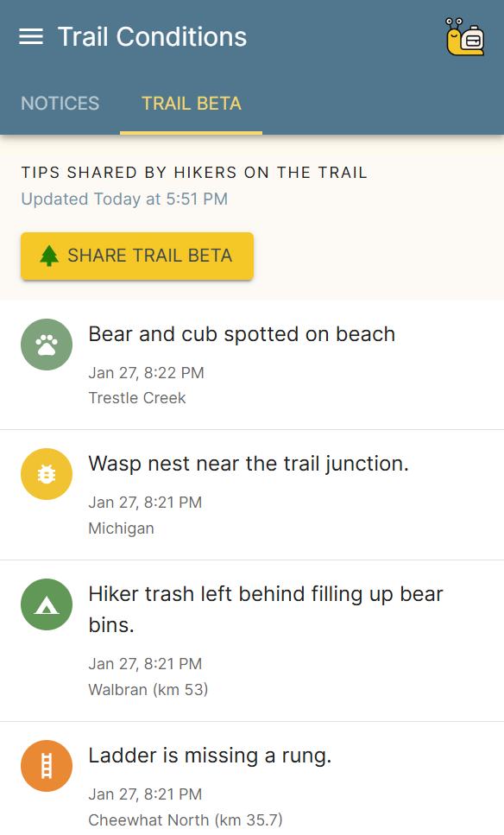
Task: Select the paw print icon on bear report
Action: 46,344
